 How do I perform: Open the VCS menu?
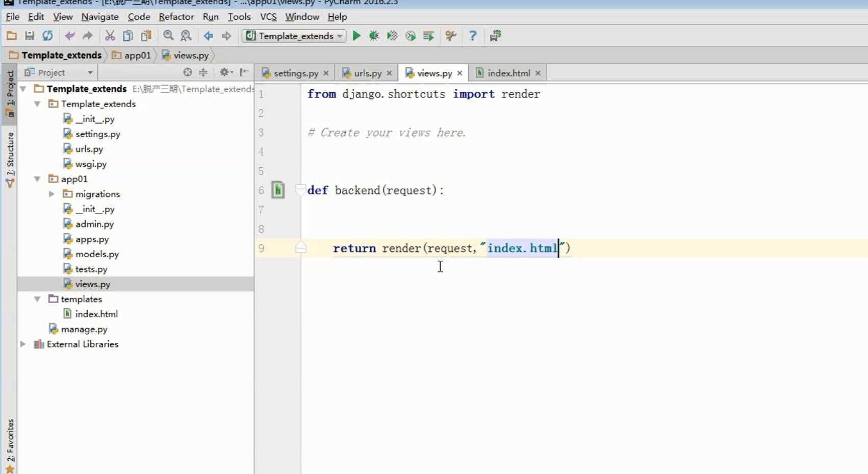tap(268, 17)
